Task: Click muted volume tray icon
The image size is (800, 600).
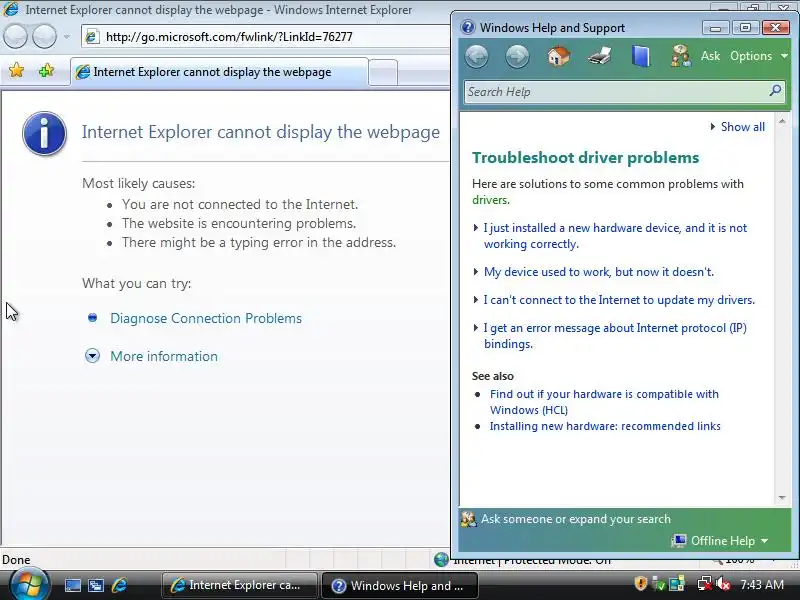Action: 723,584
